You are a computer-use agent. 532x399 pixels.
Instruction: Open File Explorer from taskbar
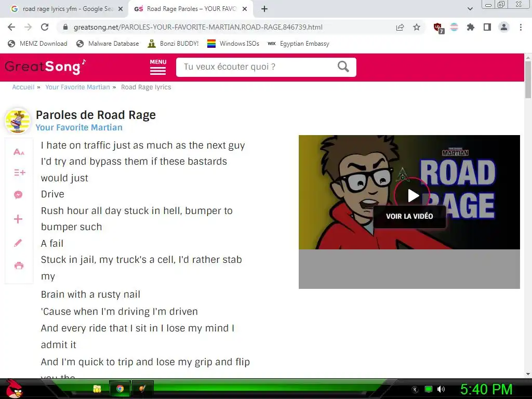[97, 389]
